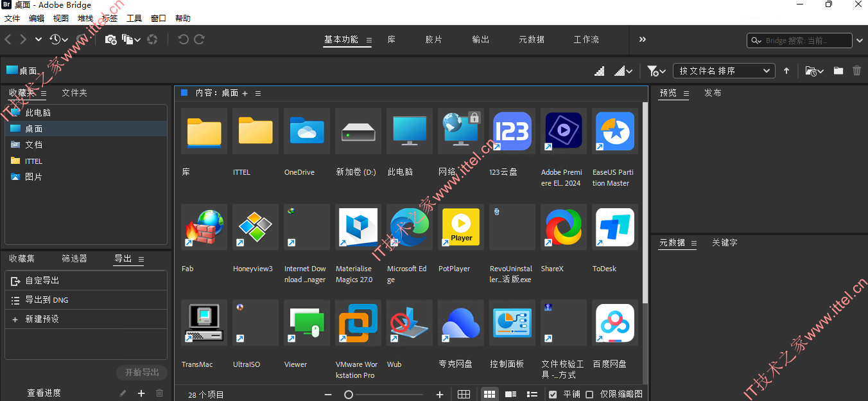Click the delete trash icon in path bar
868x401 pixels.
pyautogui.click(x=857, y=71)
